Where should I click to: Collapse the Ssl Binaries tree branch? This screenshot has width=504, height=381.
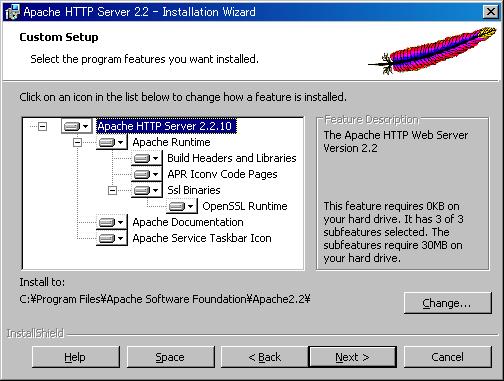click(x=112, y=190)
